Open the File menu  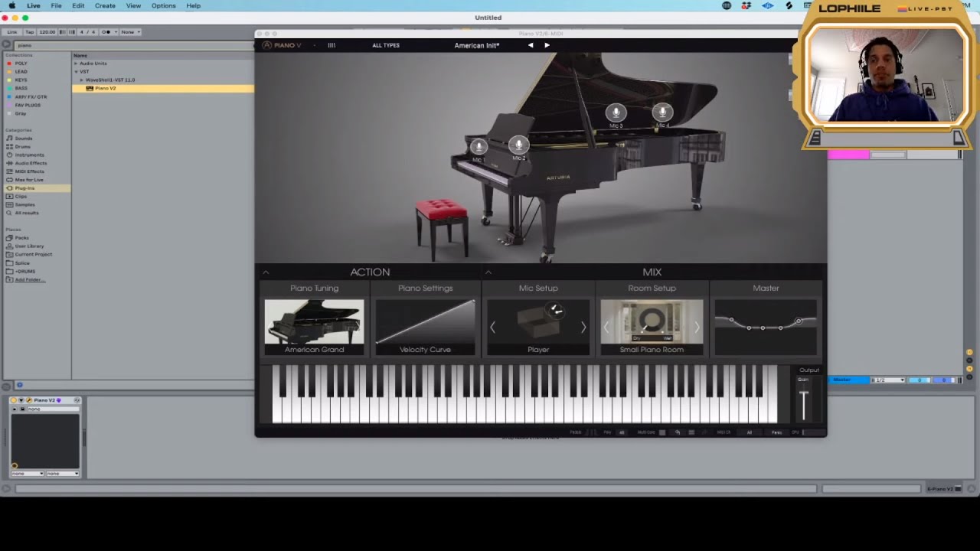(56, 5)
